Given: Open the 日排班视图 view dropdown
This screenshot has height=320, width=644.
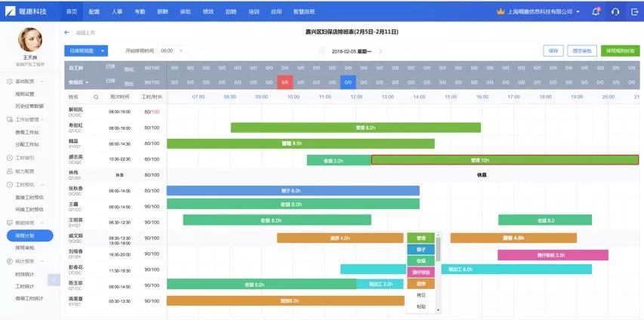Looking at the screenshot, I should 86,51.
